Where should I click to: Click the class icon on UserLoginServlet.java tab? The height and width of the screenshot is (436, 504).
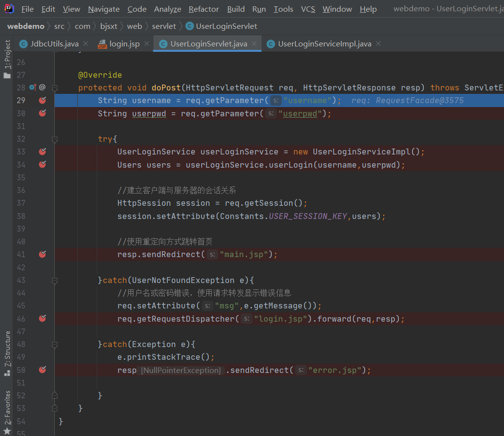163,44
